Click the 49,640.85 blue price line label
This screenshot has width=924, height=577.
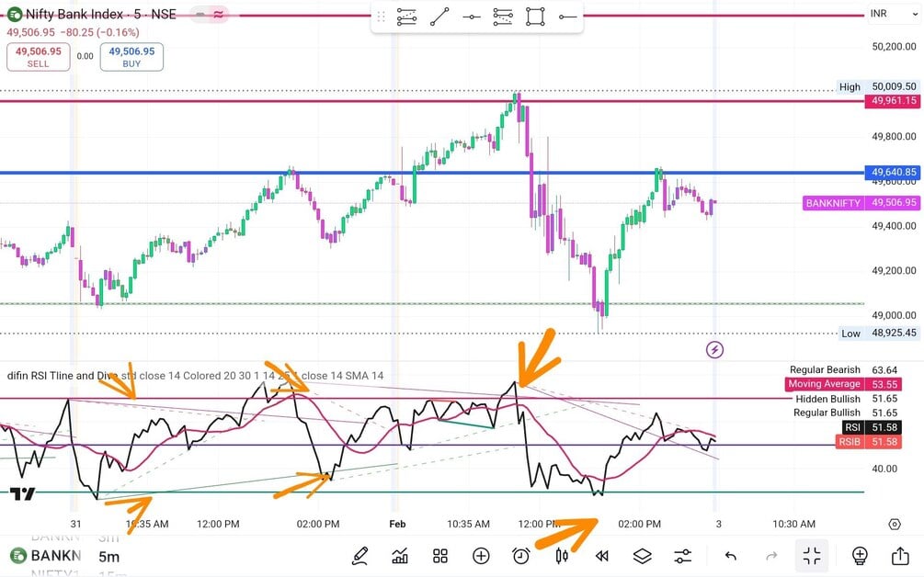894,173
